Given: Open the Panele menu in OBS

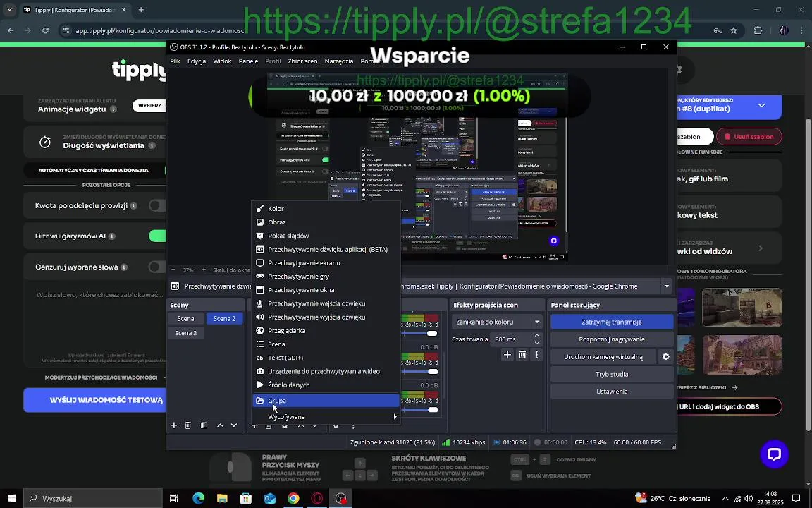Looking at the screenshot, I should 249,61.
